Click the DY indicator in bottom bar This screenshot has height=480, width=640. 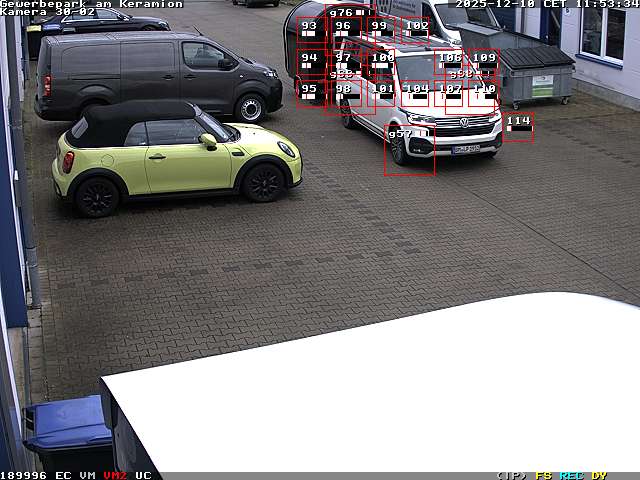599,475
